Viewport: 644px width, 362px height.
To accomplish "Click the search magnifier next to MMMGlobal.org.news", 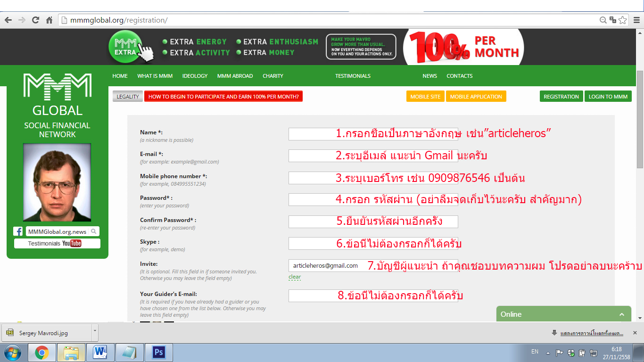I will 94,231.
